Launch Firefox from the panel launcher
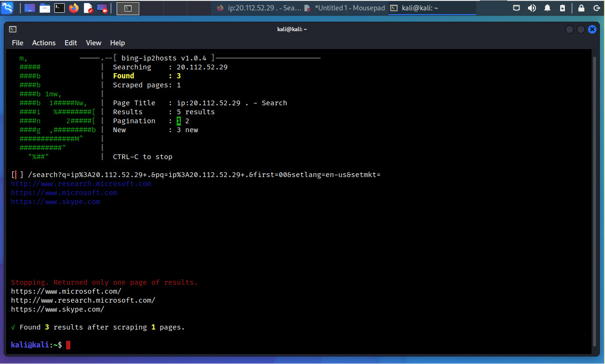 [74, 8]
